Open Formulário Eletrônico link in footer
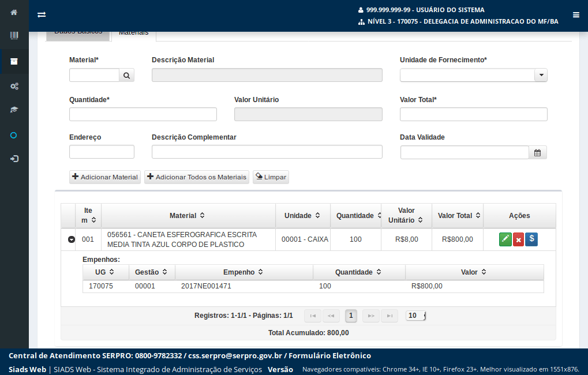 tap(329, 355)
